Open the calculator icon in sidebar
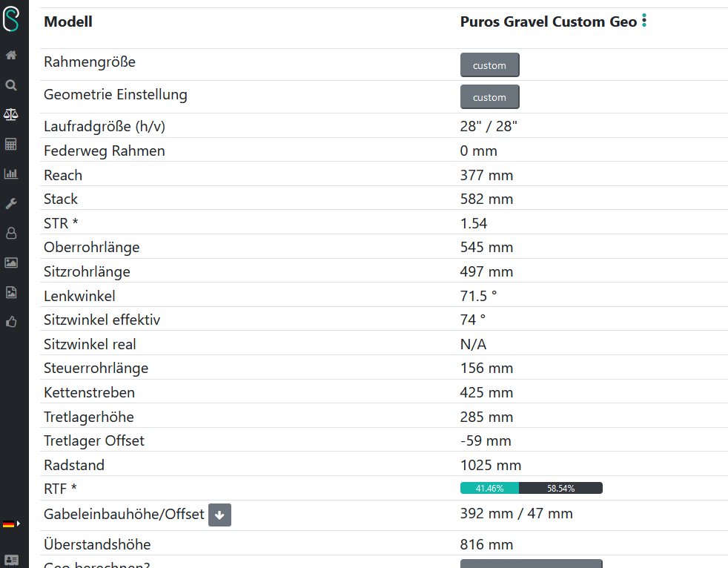The image size is (728, 568). [x=11, y=144]
